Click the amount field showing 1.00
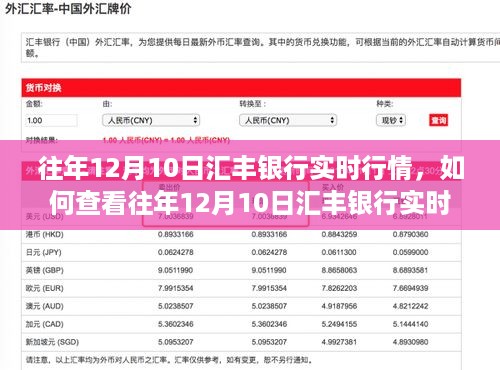This screenshot has height=370, width=500. [51, 120]
